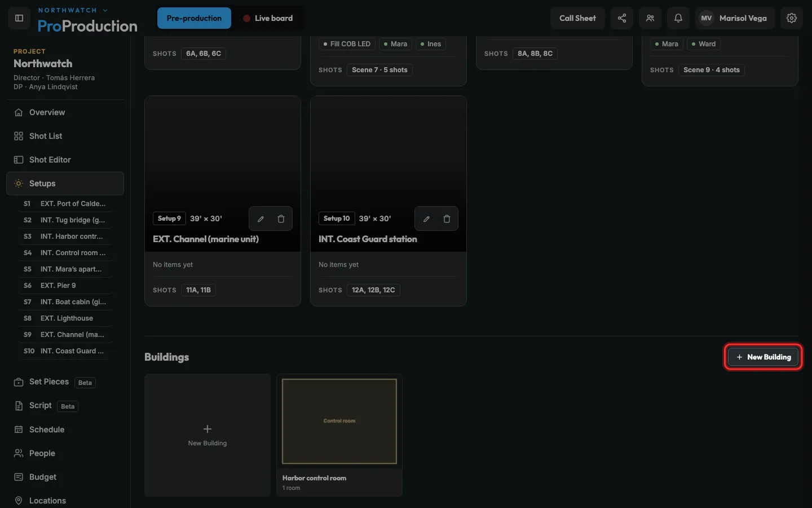
Task: Open Budget in the sidebar
Action: 65,477
